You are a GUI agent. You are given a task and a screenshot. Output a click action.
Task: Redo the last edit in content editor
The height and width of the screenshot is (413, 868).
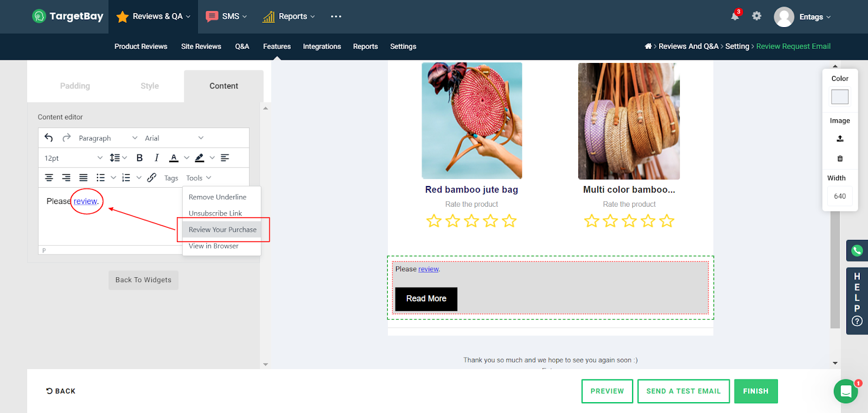click(67, 138)
